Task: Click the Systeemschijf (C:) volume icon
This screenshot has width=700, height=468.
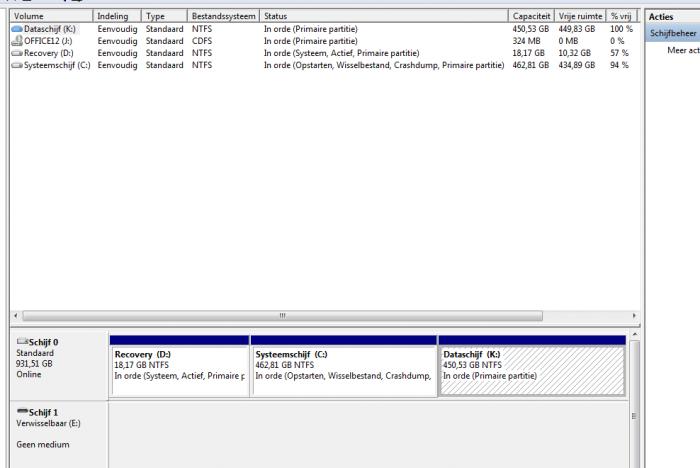Action: pyautogui.click(x=17, y=65)
